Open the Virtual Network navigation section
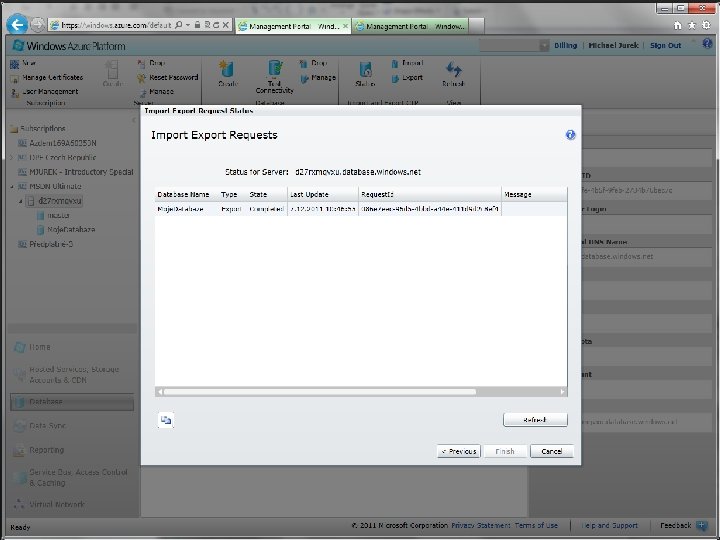 pyautogui.click(x=49, y=504)
